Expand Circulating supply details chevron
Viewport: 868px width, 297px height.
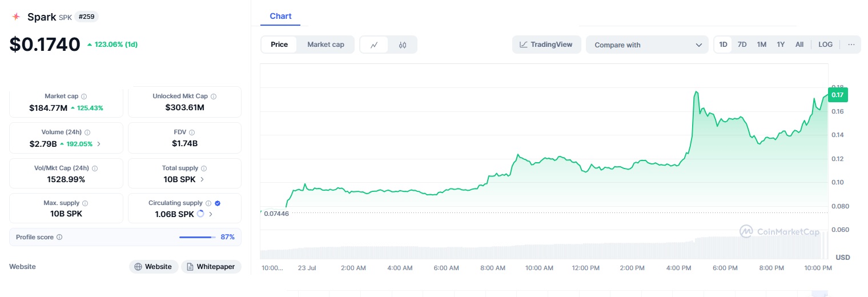(211, 214)
